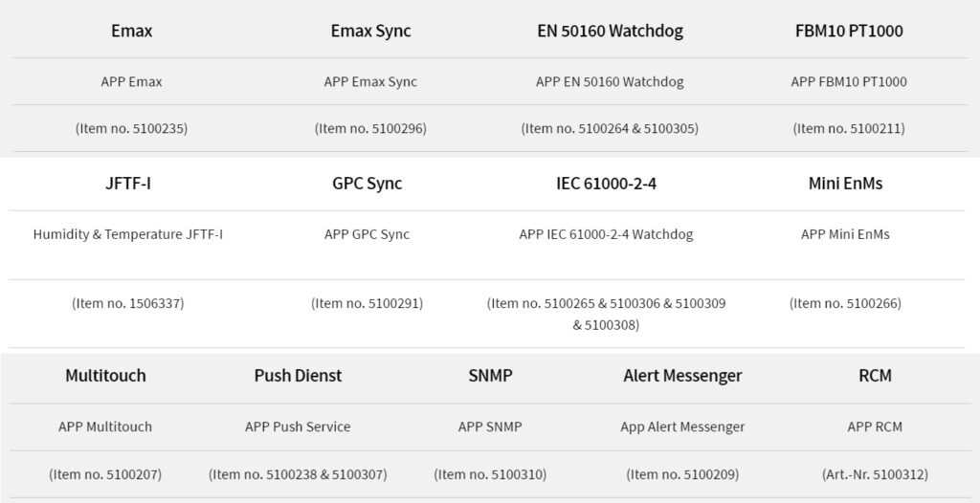Open the JFTF-I heading
The width and height of the screenshot is (980, 503).
click(128, 184)
